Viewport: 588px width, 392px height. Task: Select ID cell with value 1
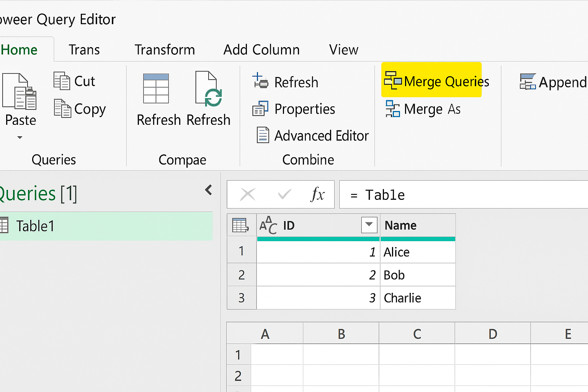pyautogui.click(x=318, y=252)
